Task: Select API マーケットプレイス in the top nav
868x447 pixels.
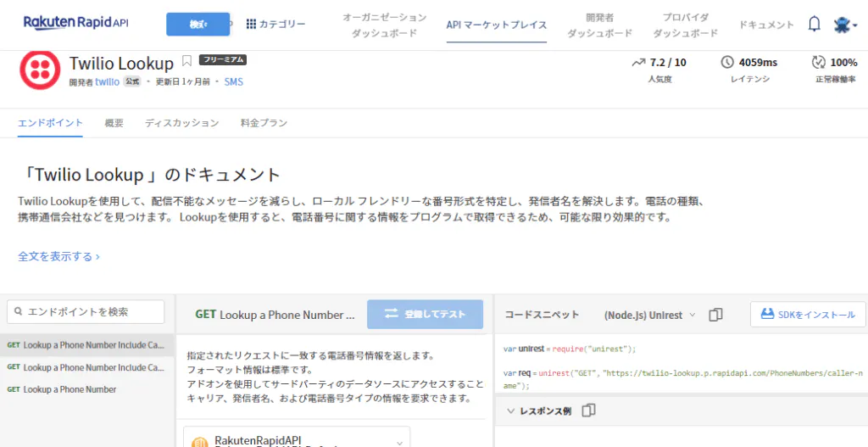Action: pyautogui.click(x=497, y=25)
